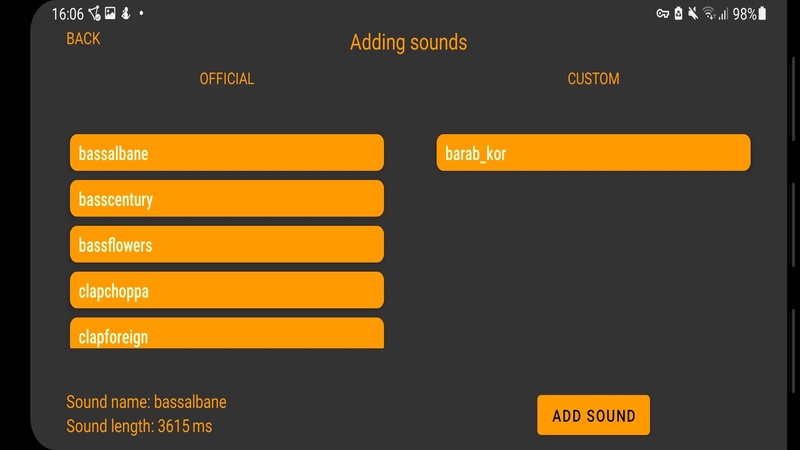Tap the battery saver recycle icon
The width and height of the screenshot is (800, 450).
point(678,14)
